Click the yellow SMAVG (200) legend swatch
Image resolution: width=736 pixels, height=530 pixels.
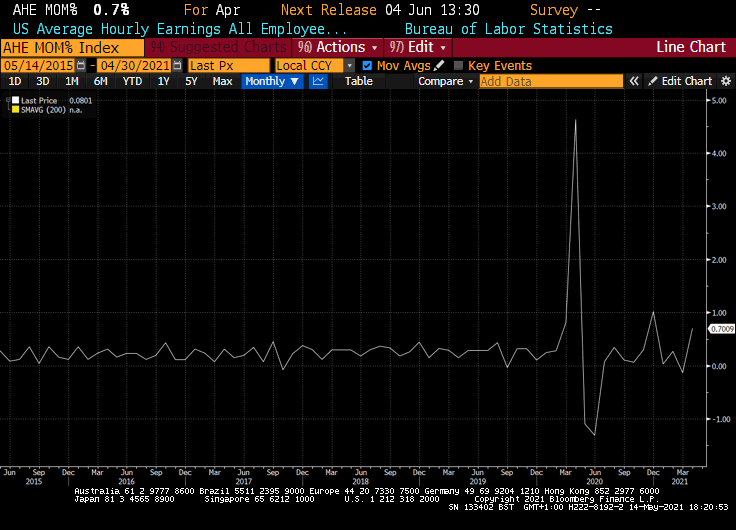pyautogui.click(x=12, y=109)
